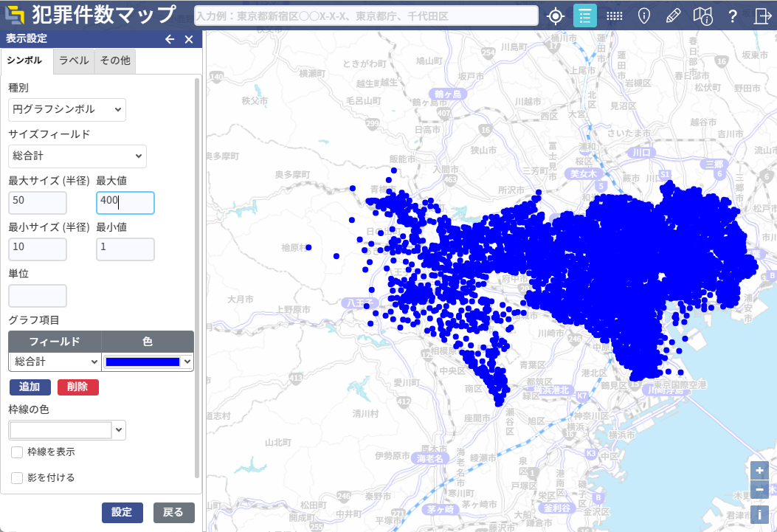This screenshot has width=777, height=532.
Task: Click the blue 追加 button
Action: (30, 387)
